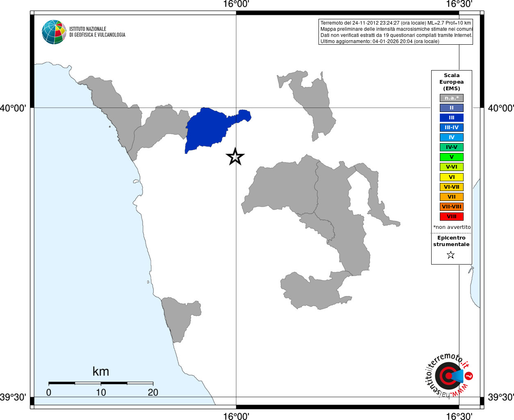The image size is (514, 420).
Task: Click the '*non avvertito' legend note
Action: pyautogui.click(x=452, y=227)
